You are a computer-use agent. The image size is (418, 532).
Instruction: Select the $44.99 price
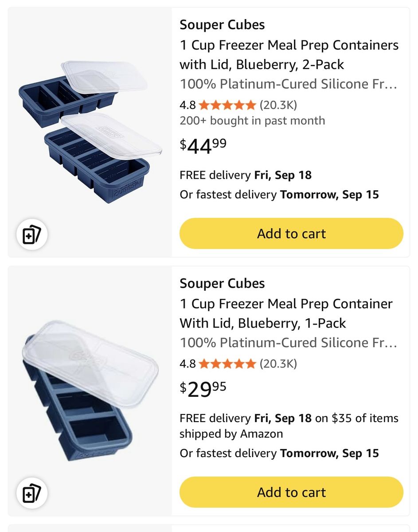pos(203,146)
